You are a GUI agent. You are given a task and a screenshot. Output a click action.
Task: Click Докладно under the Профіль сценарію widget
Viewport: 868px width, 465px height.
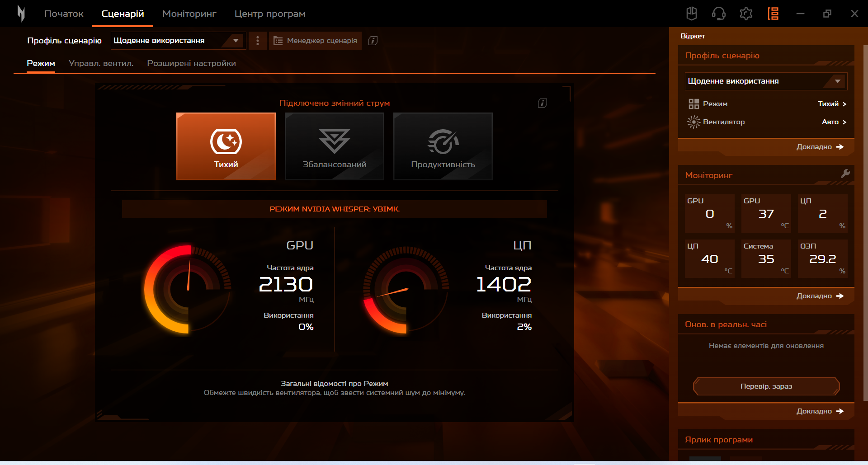pyautogui.click(x=820, y=147)
